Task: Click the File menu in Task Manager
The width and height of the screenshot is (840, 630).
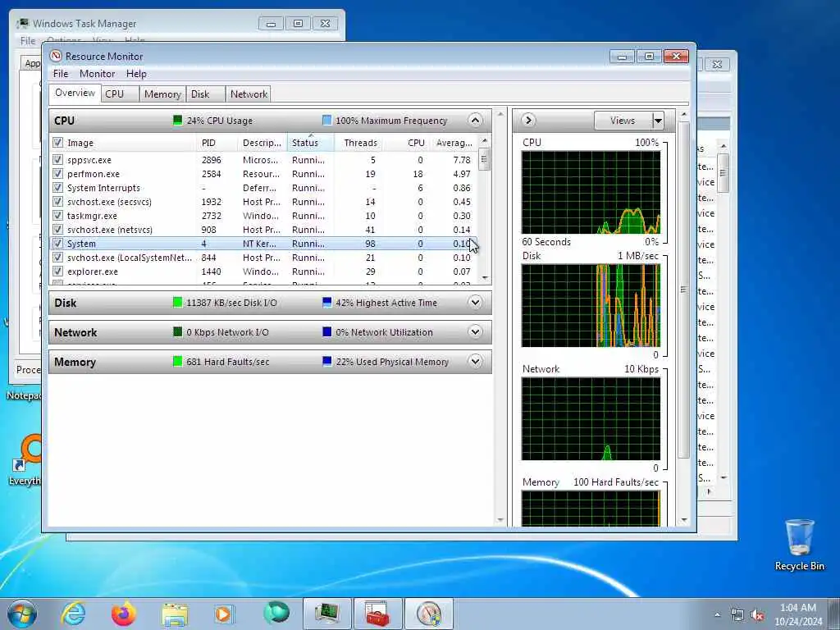Action: [x=28, y=41]
